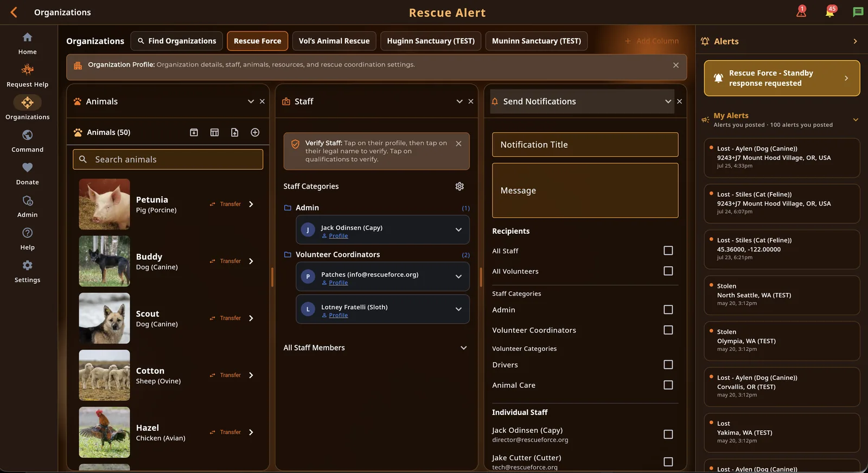Expand Lotney Fratelli (Sloth) staff card
This screenshot has width=868, height=473.
click(x=458, y=309)
